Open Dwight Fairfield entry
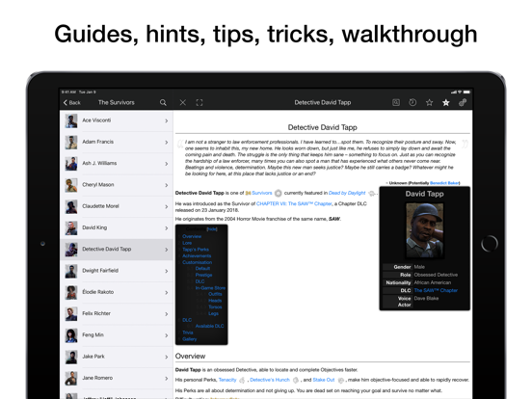 pos(117,271)
